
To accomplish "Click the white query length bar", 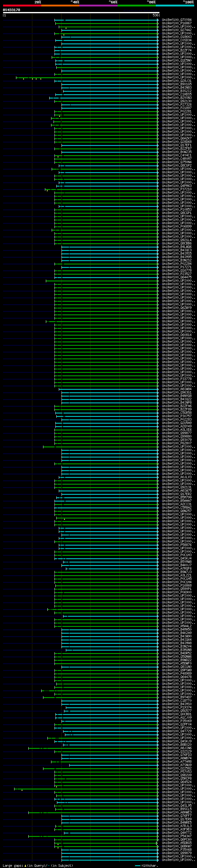I will 81,13.
